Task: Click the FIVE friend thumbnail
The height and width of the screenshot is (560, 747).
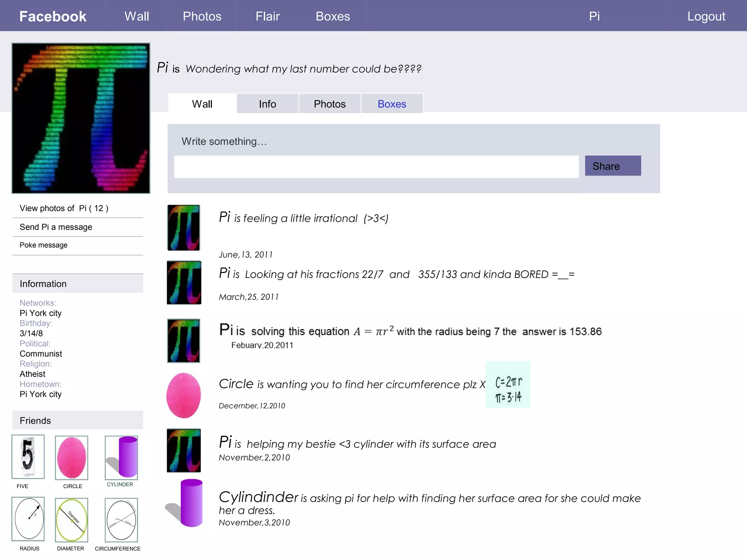Action: (28, 456)
